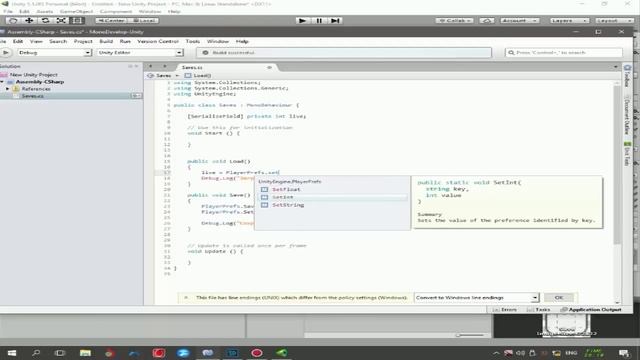Screen dimensions: 640x360
Task: Open the Load() member breadcrumb
Action: (x=198, y=76)
